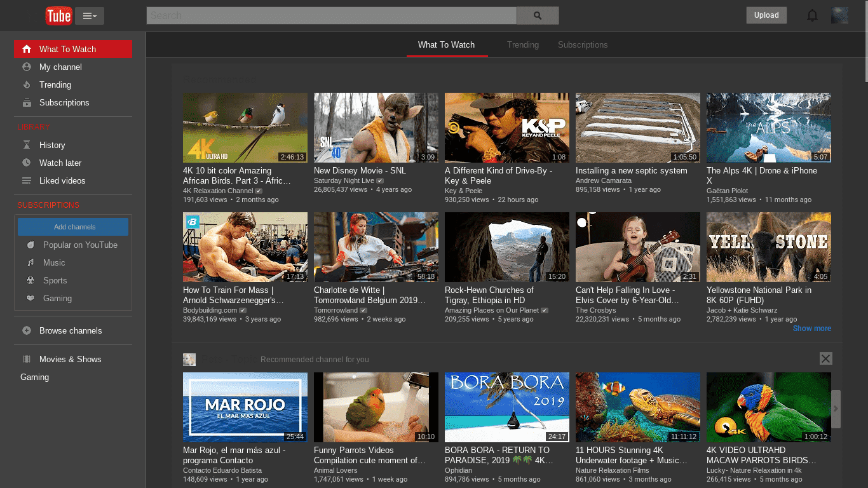Open the 4K Relaxation Channel link

[218, 191]
